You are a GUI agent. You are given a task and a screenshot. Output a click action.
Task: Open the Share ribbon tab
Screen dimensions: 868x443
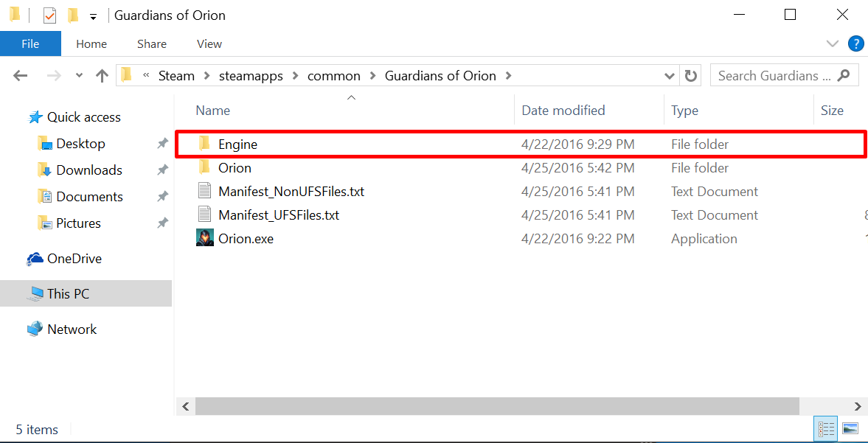pyautogui.click(x=152, y=43)
